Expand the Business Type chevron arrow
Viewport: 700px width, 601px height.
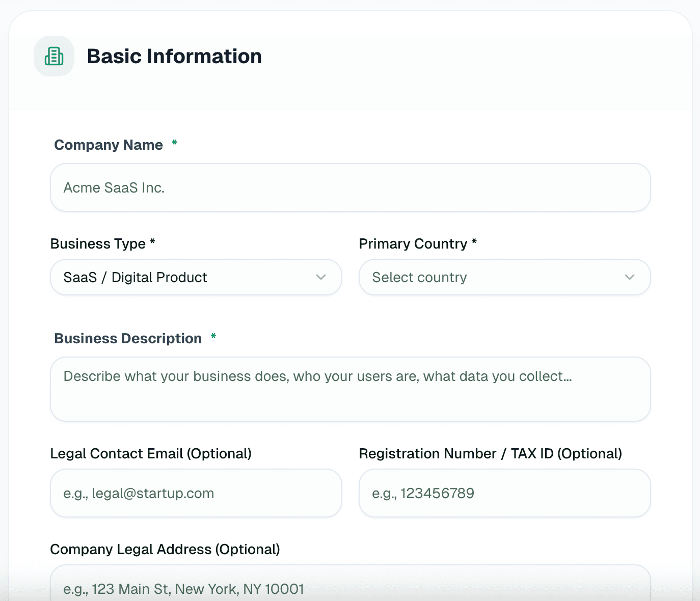click(x=321, y=277)
